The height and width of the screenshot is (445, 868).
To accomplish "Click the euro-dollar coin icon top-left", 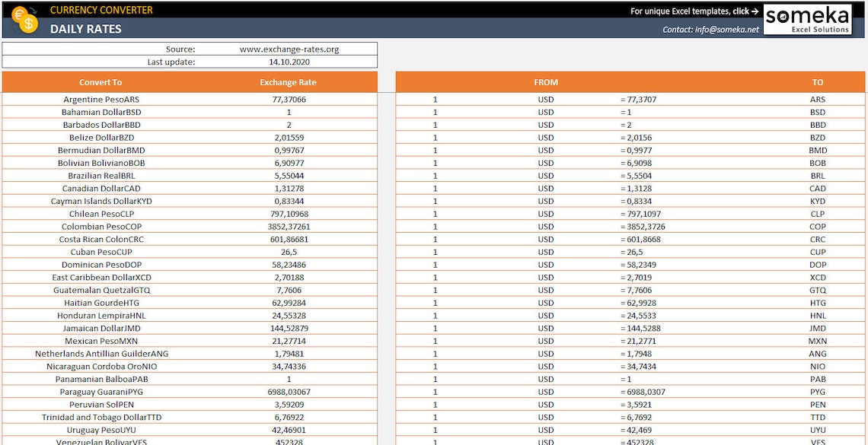I will pos(23,20).
